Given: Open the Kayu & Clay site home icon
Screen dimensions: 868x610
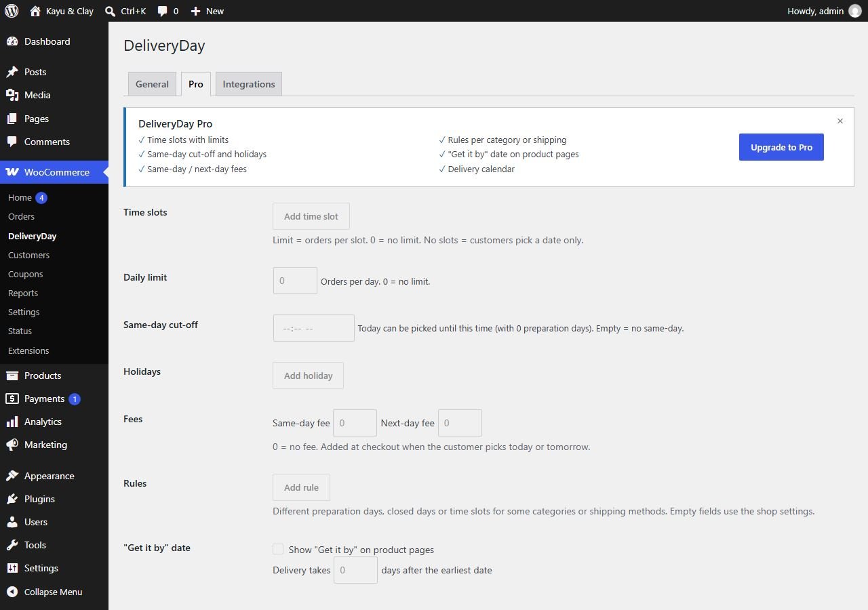Looking at the screenshot, I should (x=35, y=11).
